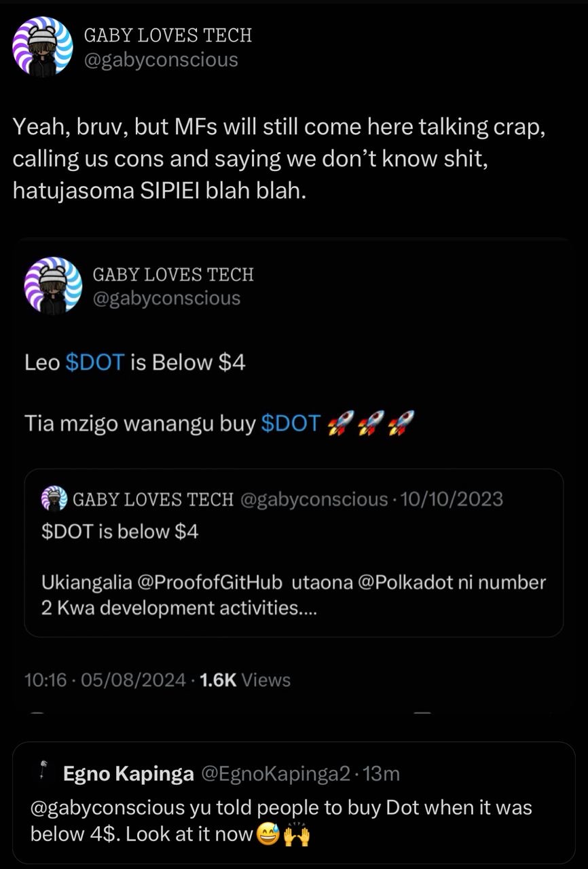Open the top GABY LOVES TECH display name
This screenshot has height=869, width=588.
(x=167, y=35)
